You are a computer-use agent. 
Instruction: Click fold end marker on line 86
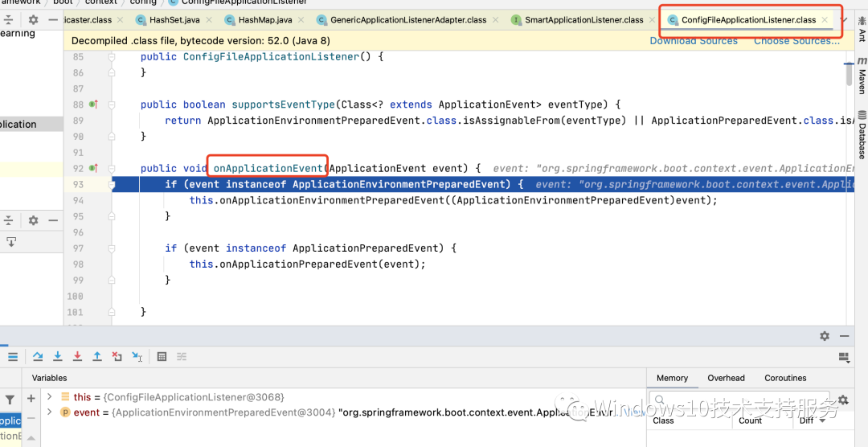tap(111, 72)
